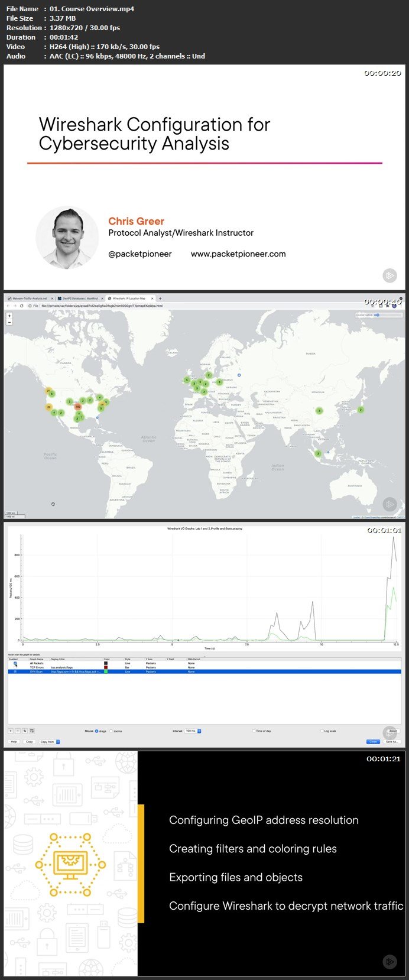Click the map zoom out minus button

point(9,323)
